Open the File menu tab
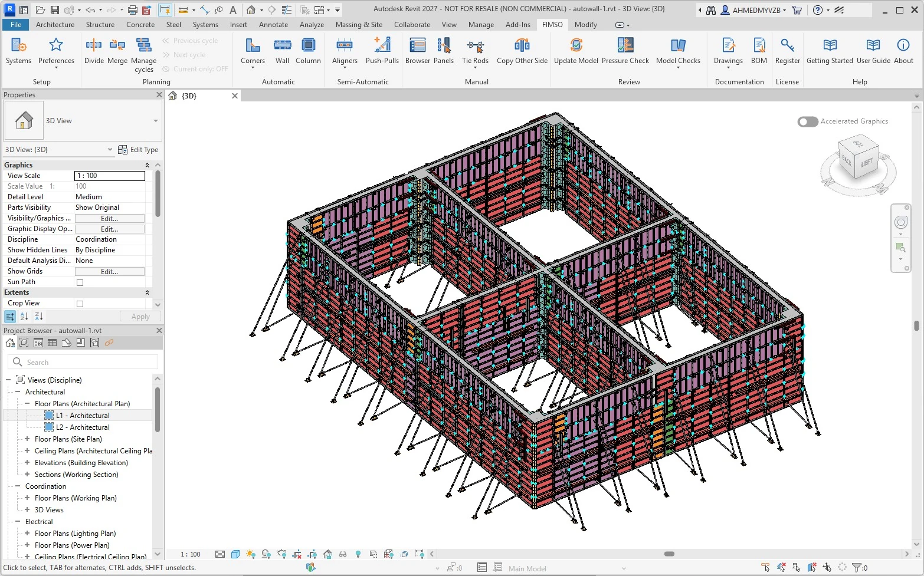Screen dimensions: 924x576 tap(16, 25)
